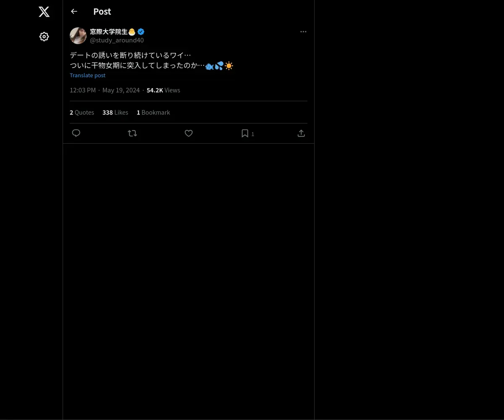Click the reply speech bubble icon
The image size is (504, 420).
(x=76, y=133)
